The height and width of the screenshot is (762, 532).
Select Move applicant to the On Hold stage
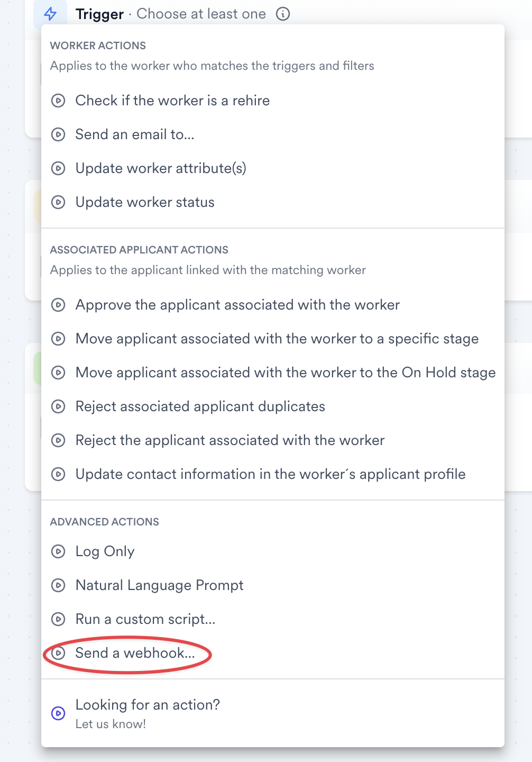pos(286,373)
